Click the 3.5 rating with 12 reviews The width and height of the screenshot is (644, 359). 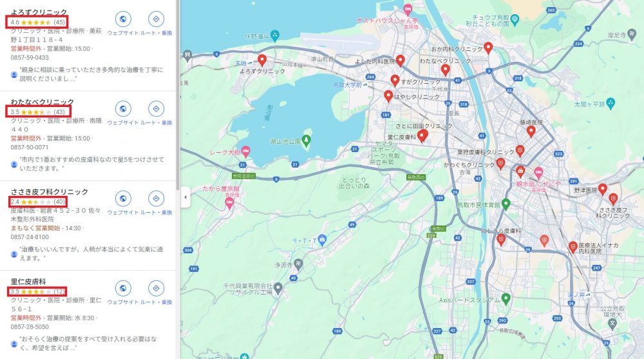pyautogui.click(x=37, y=291)
